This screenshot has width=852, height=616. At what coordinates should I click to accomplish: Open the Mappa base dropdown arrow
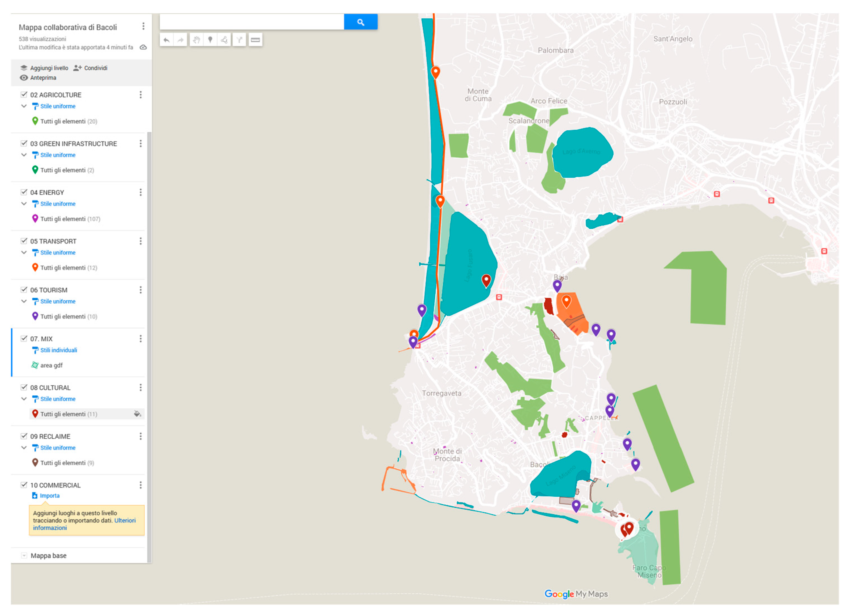24,556
